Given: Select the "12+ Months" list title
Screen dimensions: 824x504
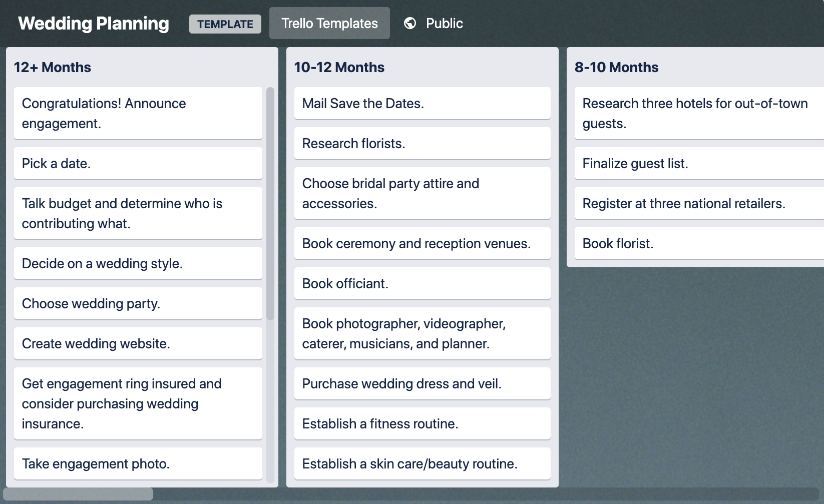Looking at the screenshot, I should click(x=52, y=67).
